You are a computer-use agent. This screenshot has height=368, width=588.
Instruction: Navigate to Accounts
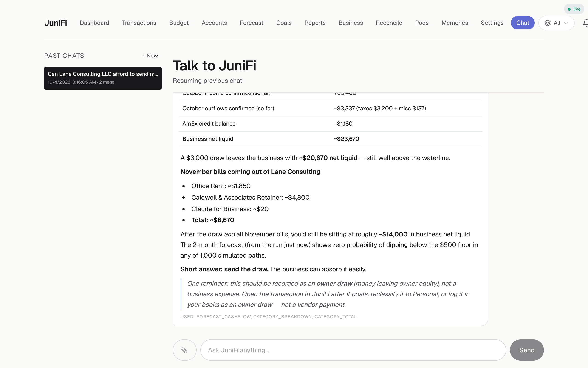[x=214, y=23]
